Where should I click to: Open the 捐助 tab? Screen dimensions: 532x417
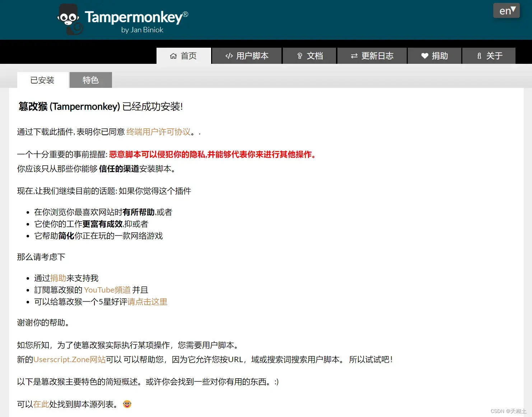[434, 56]
